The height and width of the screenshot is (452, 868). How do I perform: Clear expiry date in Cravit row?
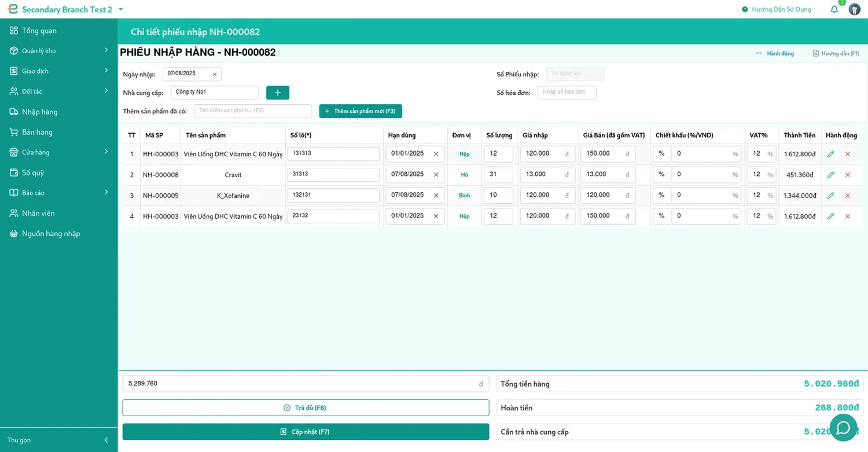[436, 175]
